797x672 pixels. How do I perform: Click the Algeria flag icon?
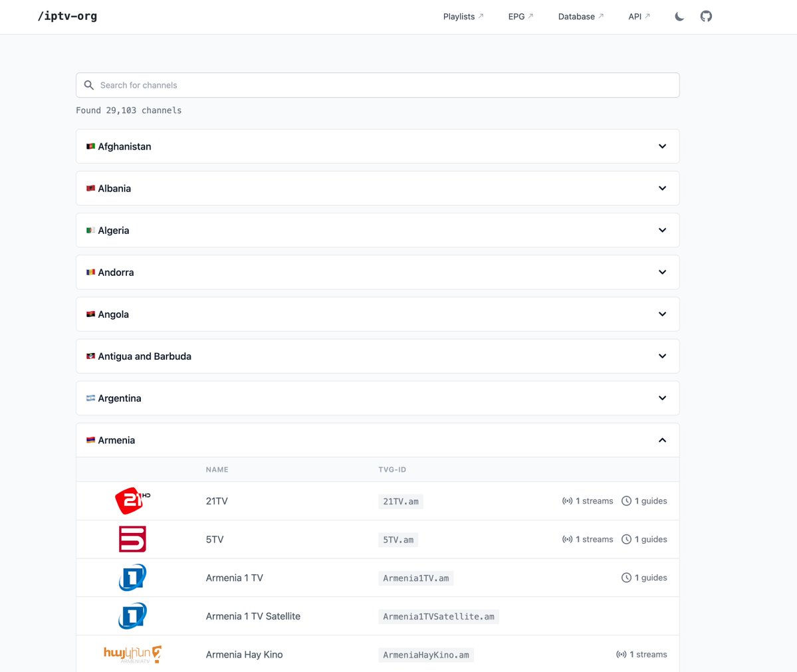(x=90, y=230)
